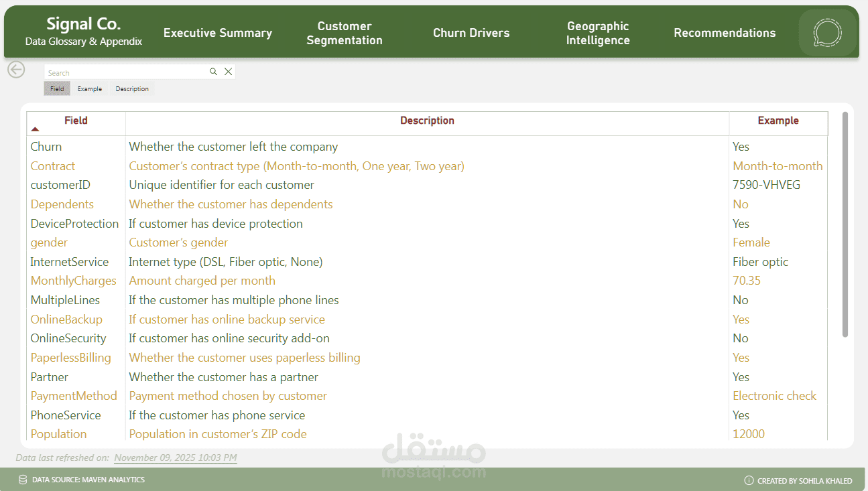Select the Description search filter chip
This screenshot has height=491, width=868.
click(x=132, y=88)
